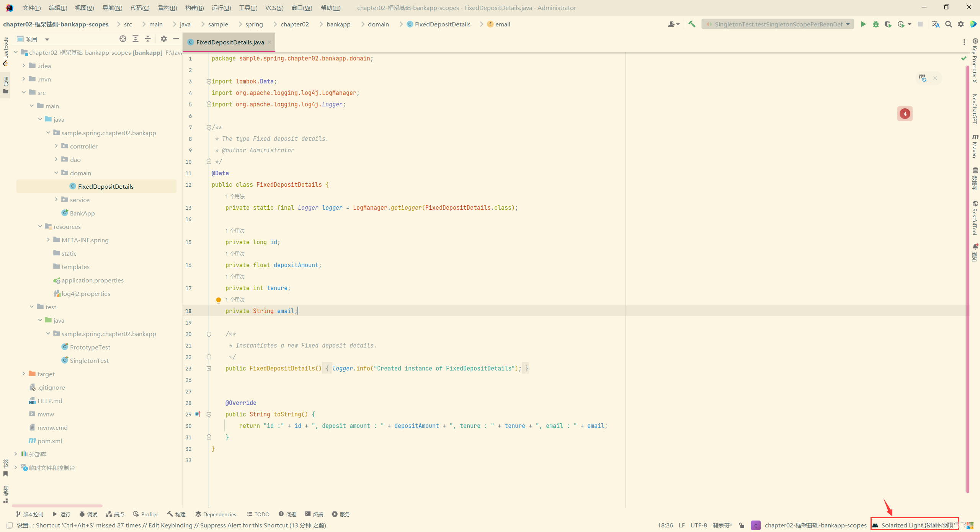
Task: Expand the external libraries node
Action: pyautogui.click(x=16, y=454)
